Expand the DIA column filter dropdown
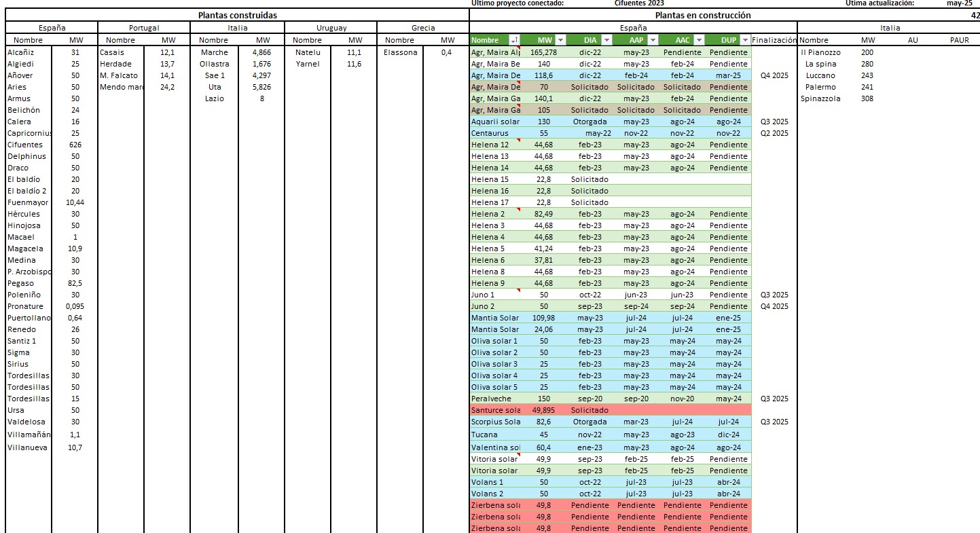Viewport: 980px width, 533px height. point(606,40)
